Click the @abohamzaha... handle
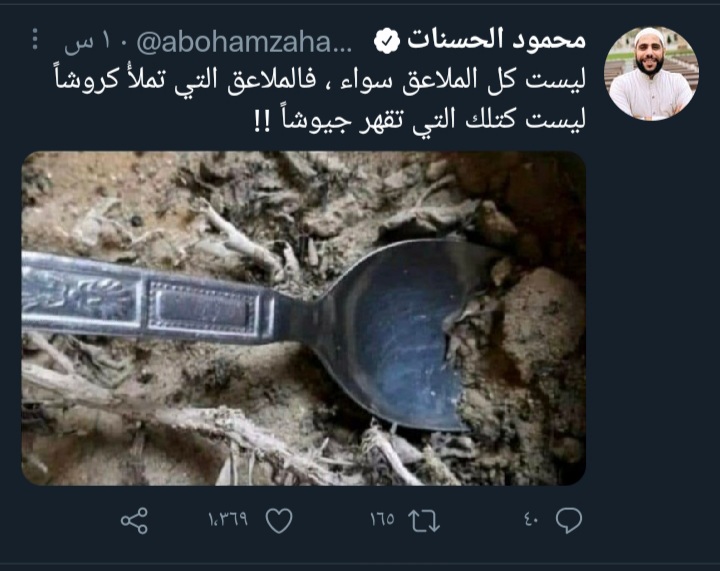This screenshot has height=571, width=720. (244, 43)
